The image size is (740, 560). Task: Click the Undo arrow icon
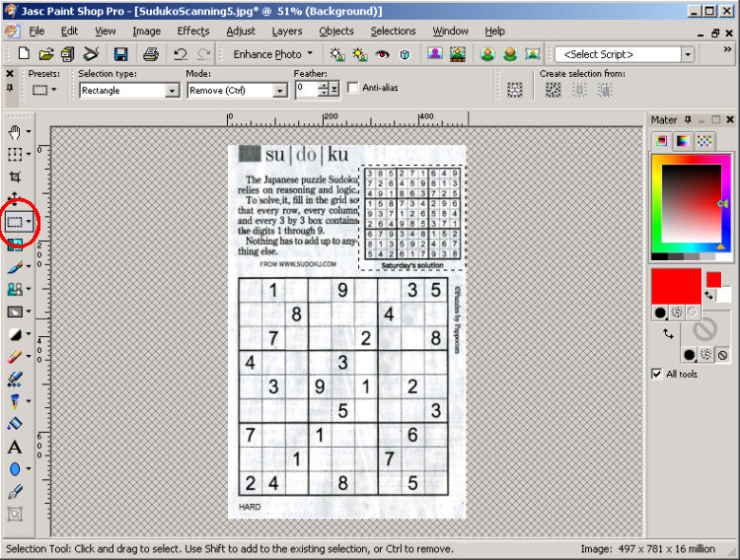pyautogui.click(x=181, y=54)
